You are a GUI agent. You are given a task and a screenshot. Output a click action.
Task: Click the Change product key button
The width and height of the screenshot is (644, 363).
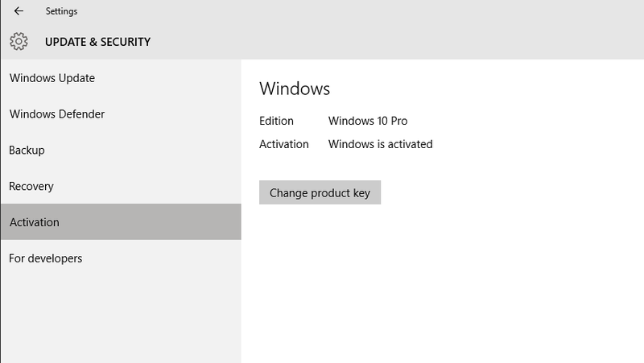click(x=320, y=192)
